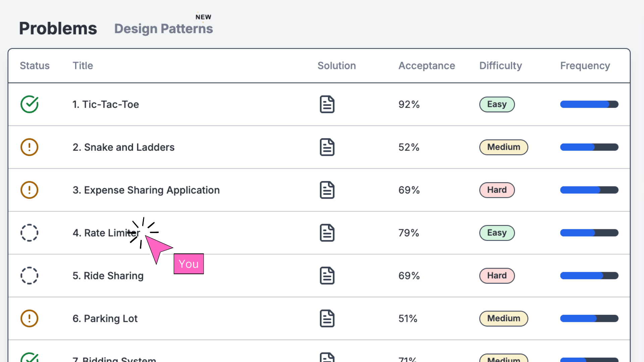Switch to the Design Patterns tab

[163, 28]
